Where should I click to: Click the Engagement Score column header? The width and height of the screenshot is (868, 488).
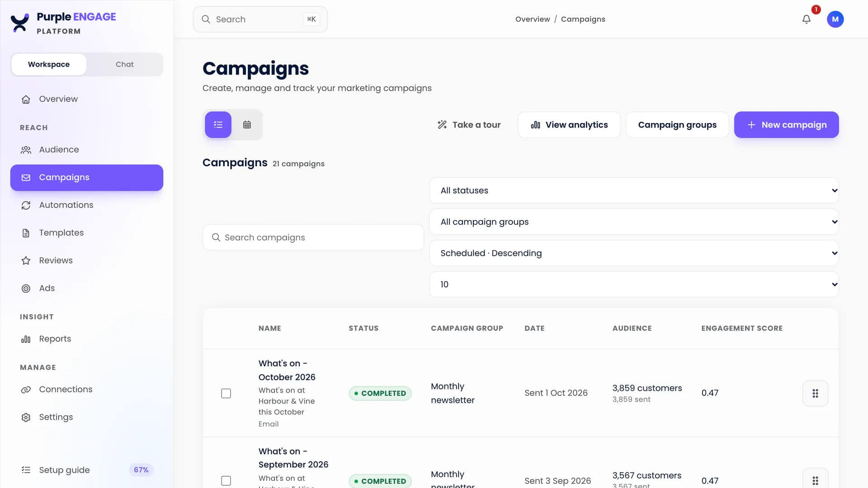(742, 328)
